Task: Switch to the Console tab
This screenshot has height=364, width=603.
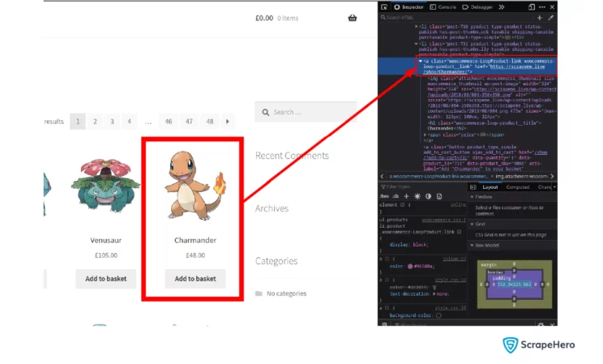Action: [443, 7]
